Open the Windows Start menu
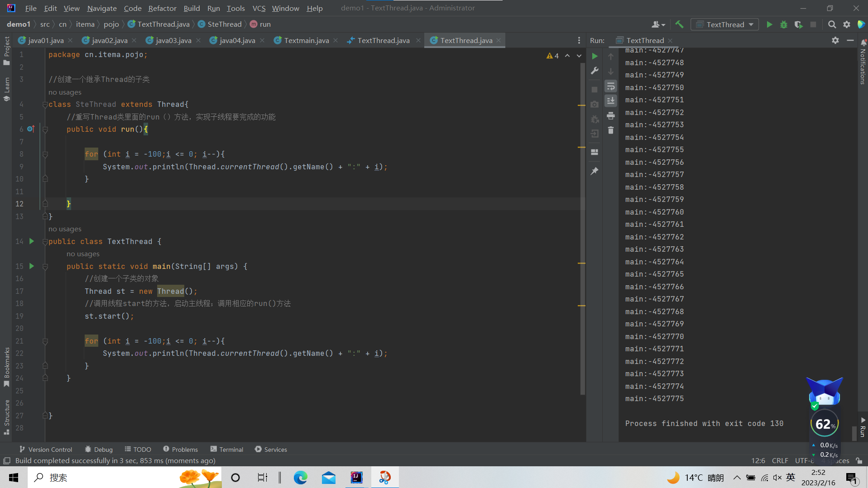Screen dimensions: 868x488 tap(14, 478)
